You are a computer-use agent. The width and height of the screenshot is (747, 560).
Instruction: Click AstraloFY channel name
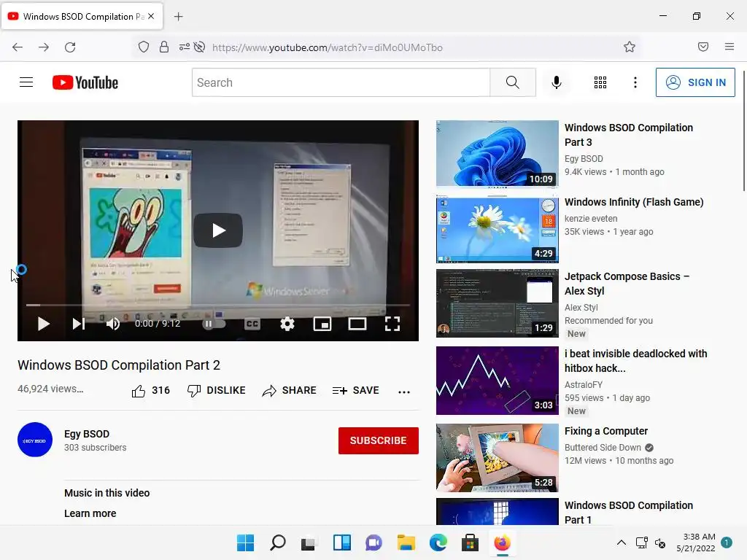click(584, 385)
